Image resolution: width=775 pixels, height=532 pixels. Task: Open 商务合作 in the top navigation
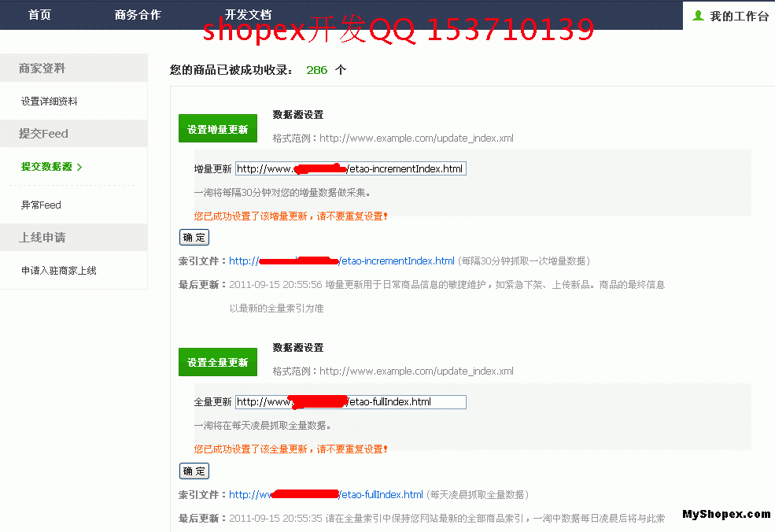coord(138,15)
